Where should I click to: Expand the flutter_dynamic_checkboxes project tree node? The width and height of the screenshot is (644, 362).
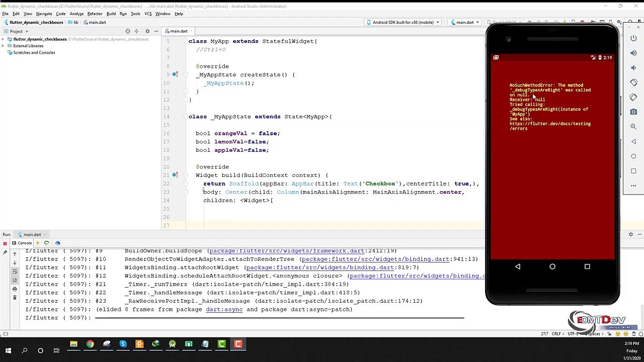(4, 39)
